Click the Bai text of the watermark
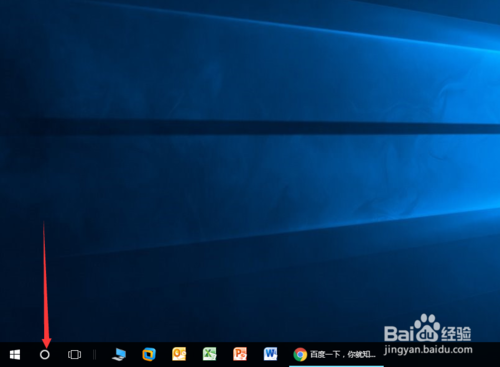 [x=398, y=334]
